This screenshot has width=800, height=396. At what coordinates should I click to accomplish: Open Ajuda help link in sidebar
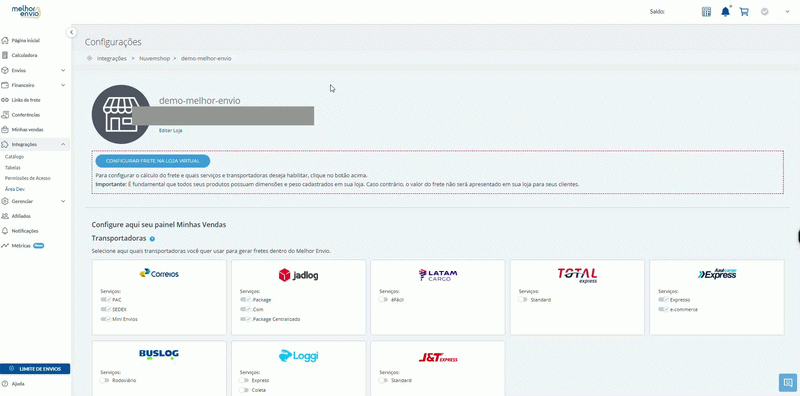click(x=18, y=384)
